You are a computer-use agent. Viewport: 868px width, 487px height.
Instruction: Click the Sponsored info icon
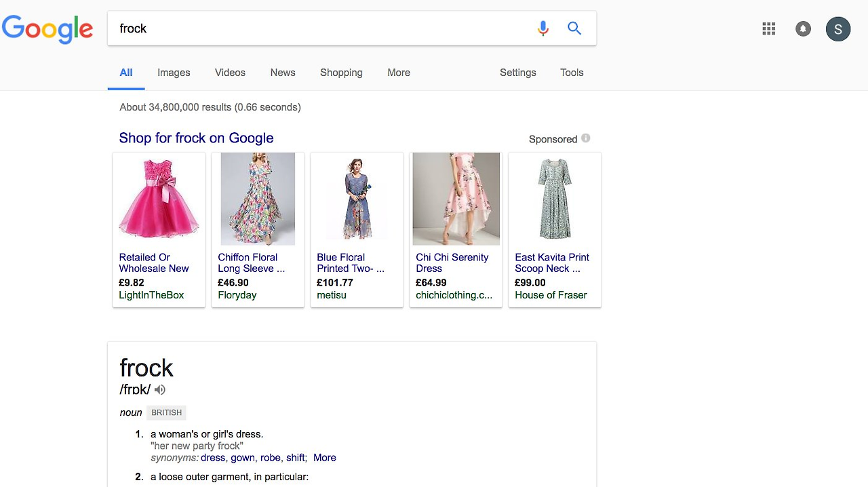(x=586, y=138)
